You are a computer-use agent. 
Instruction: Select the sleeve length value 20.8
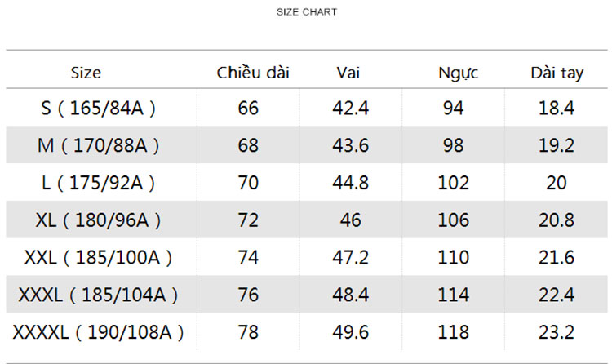pos(557,220)
